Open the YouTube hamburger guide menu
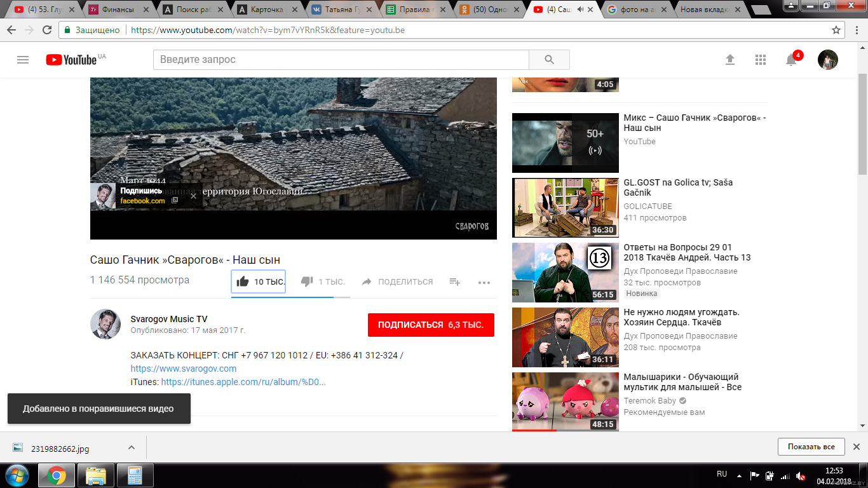 pos(23,60)
